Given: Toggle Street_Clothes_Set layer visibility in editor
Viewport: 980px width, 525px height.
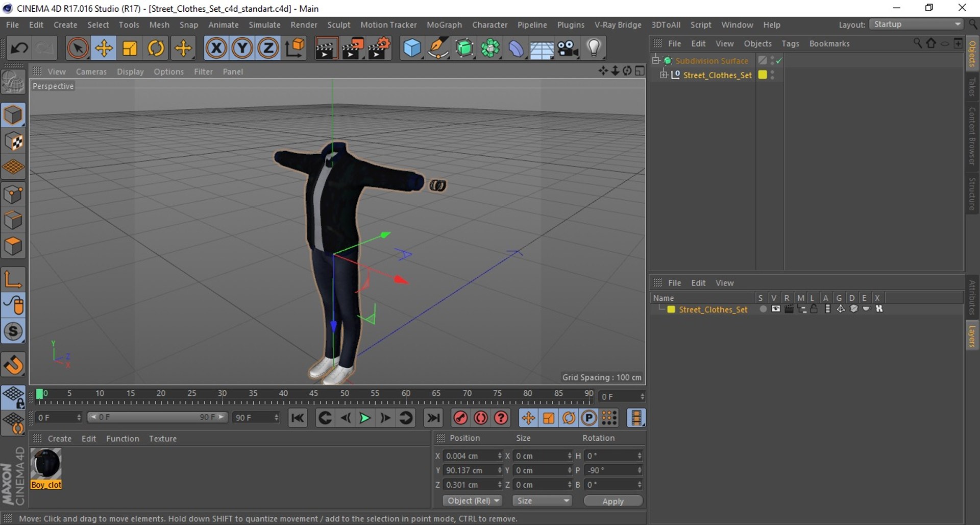Looking at the screenshot, I should point(776,309).
